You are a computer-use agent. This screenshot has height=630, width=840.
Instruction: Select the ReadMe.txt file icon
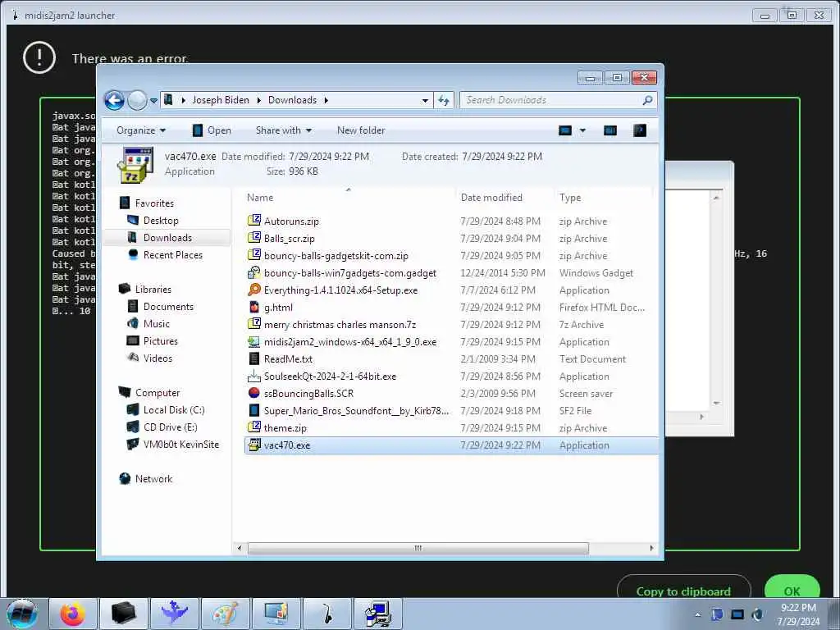254,358
